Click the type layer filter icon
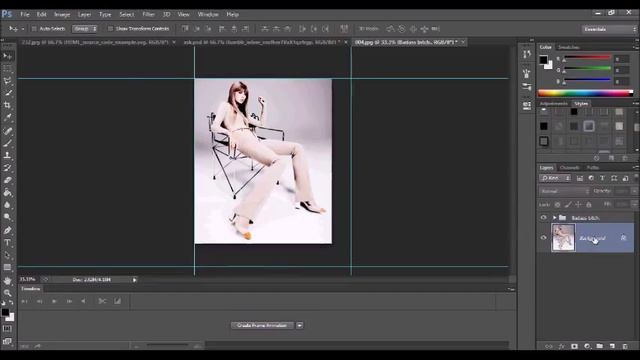This screenshot has height=360, width=640. [x=602, y=178]
